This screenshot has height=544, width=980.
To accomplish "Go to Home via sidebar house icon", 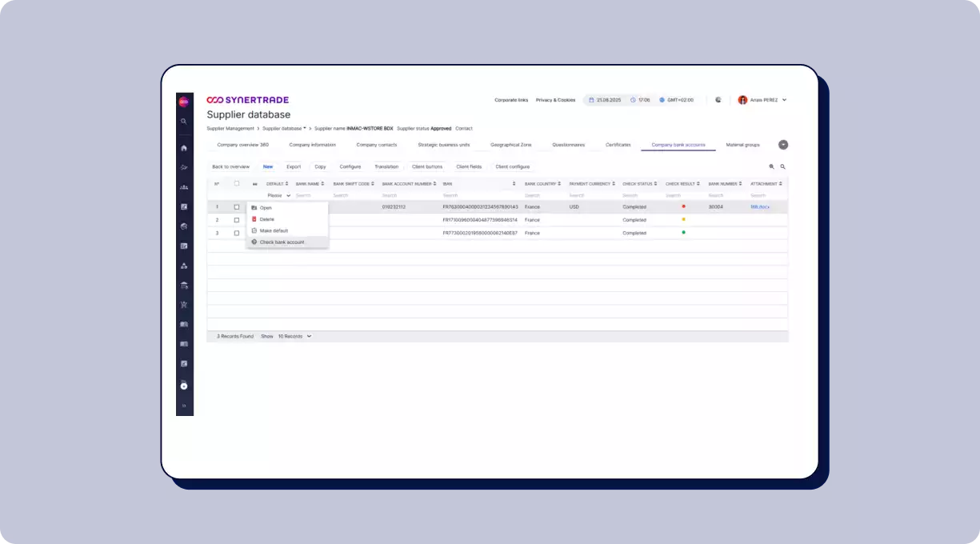I will click(x=184, y=148).
